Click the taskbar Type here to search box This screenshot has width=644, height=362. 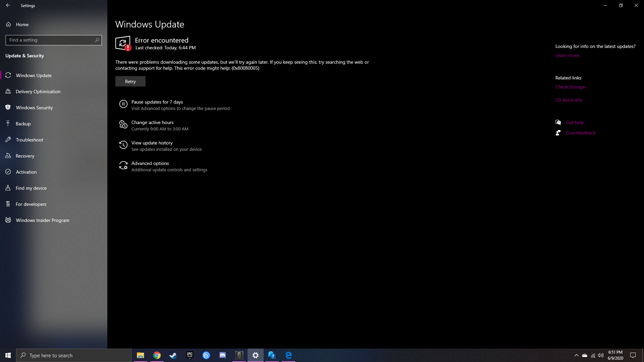click(74, 355)
